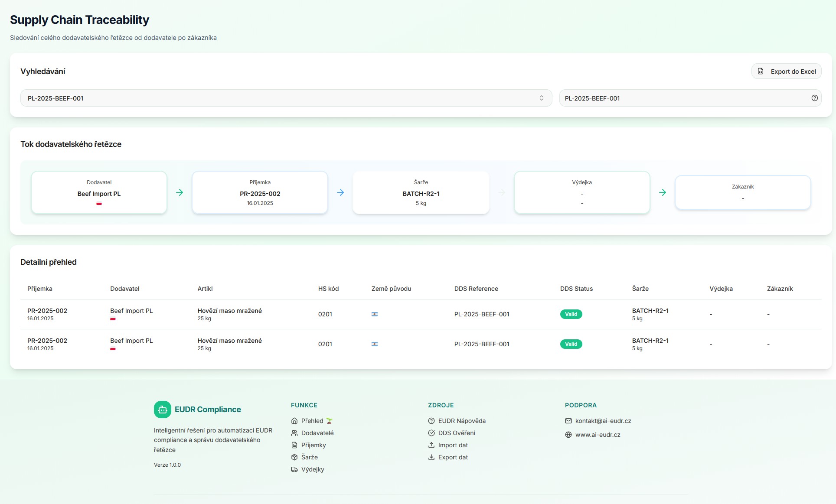Click the right-hand PL-2025-BEEF-001 search input
The width and height of the screenshot is (836, 504).
point(681,98)
